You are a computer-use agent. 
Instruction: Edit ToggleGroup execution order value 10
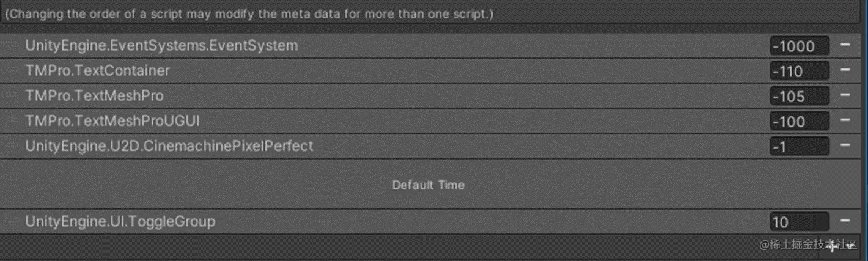coord(800,222)
